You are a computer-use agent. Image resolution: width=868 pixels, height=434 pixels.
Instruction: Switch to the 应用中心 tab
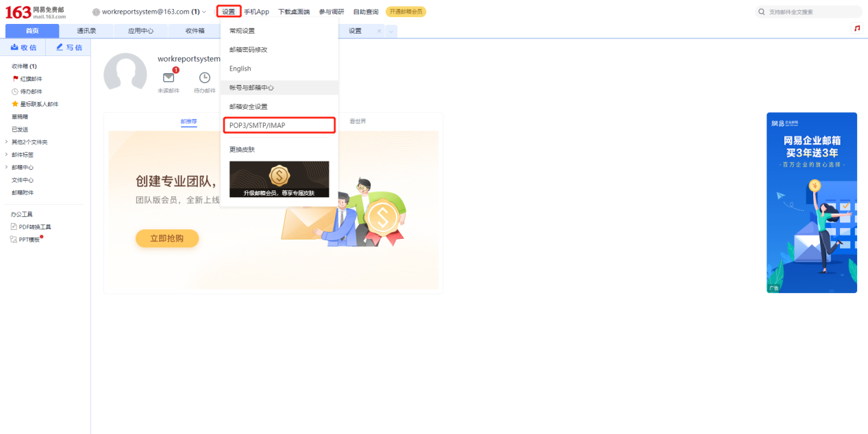(x=140, y=31)
